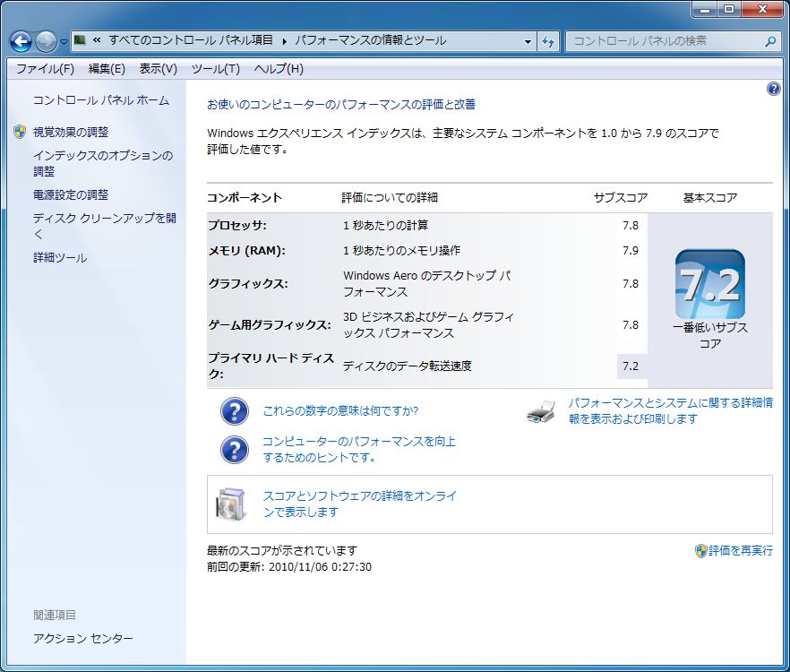Click the software box icon near スコアとソフトウェア
Viewport: 790px width, 672px height.
232,504
